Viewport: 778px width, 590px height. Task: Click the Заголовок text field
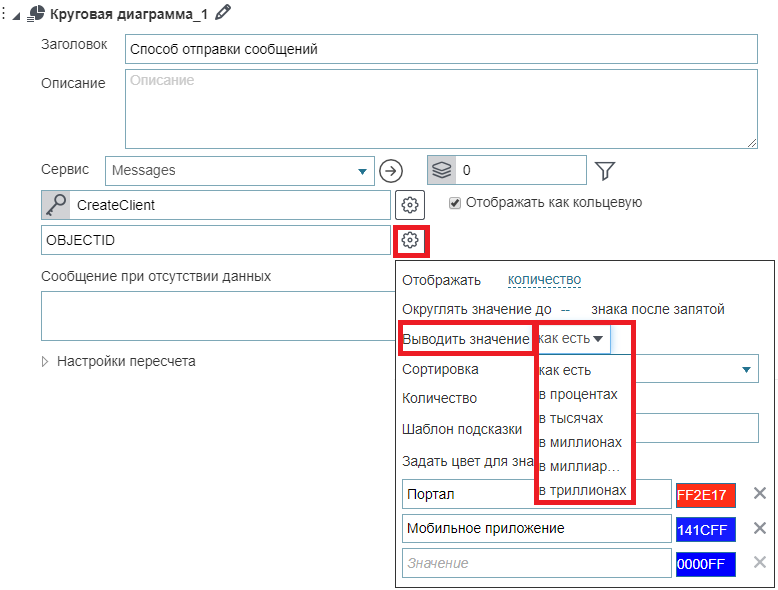[x=441, y=49]
